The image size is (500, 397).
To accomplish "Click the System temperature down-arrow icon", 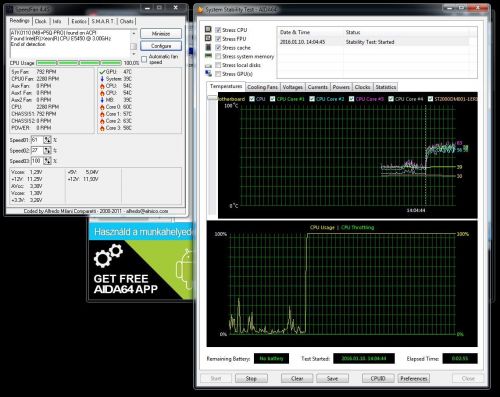I will [102, 79].
